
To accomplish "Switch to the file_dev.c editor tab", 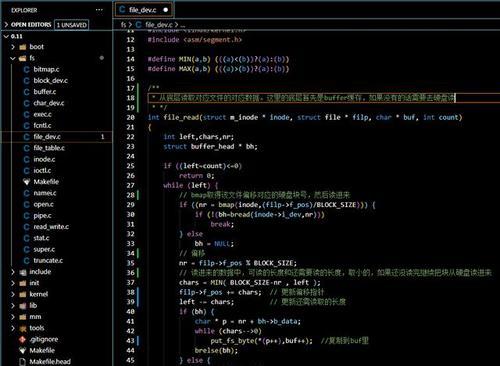I will point(144,10).
